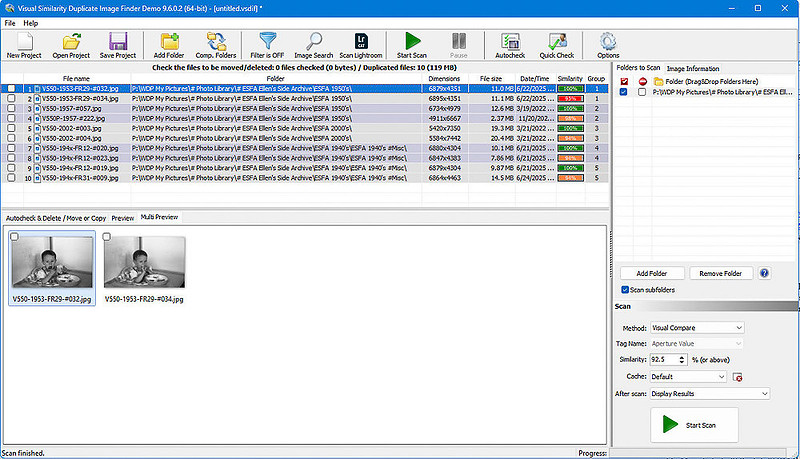800x459 pixels.
Task: Open Project from the toolbar
Action: click(x=71, y=42)
